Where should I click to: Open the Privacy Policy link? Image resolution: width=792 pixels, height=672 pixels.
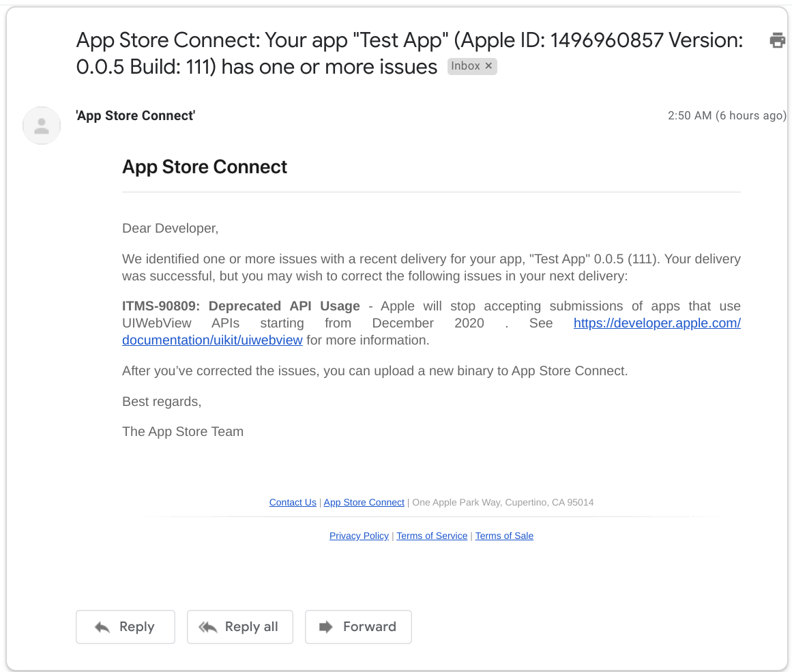[359, 536]
